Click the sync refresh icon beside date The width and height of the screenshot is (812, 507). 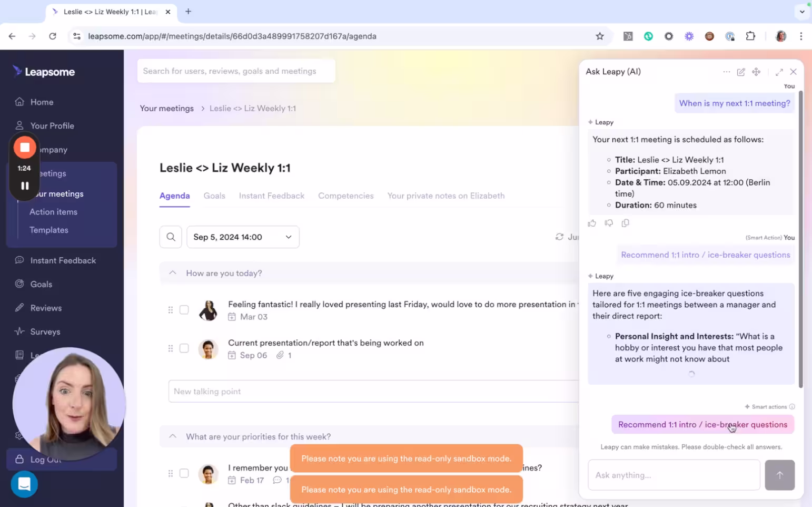559,237
